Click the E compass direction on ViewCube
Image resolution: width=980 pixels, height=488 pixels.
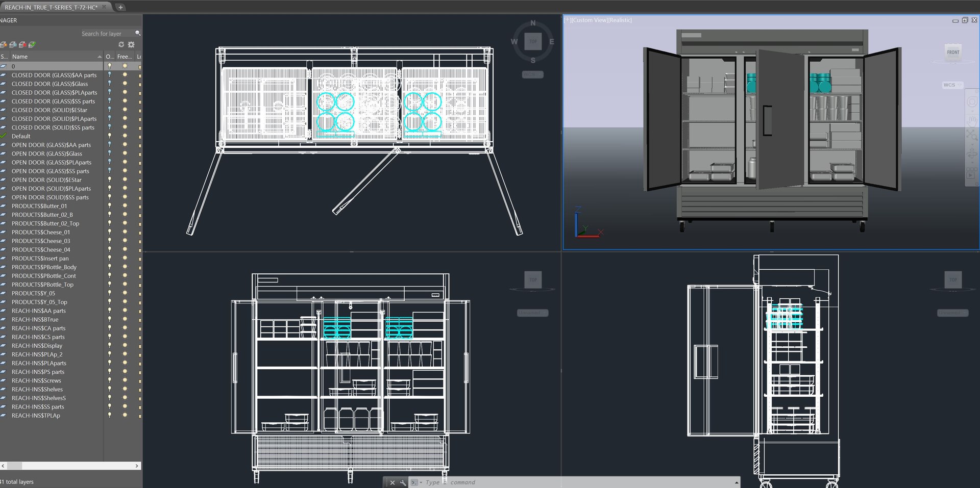click(x=551, y=41)
